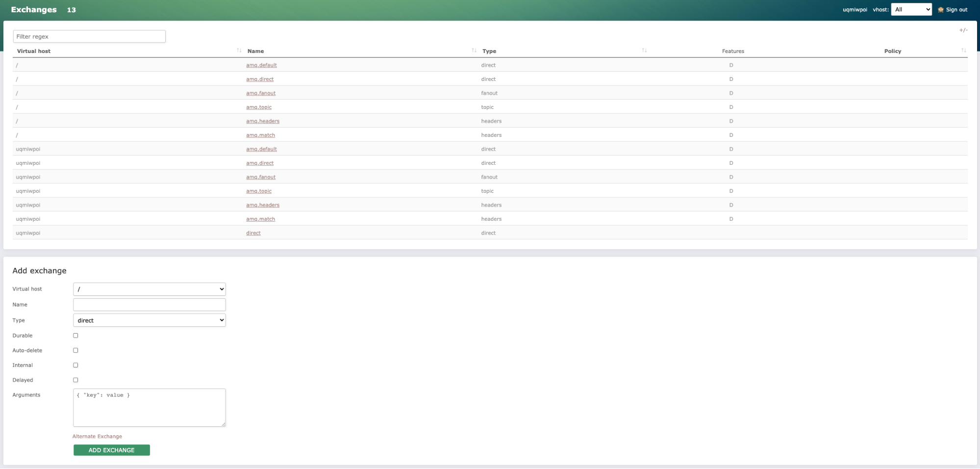The image size is (980, 469).
Task: Click the Alternate Exchange link
Action: point(97,436)
